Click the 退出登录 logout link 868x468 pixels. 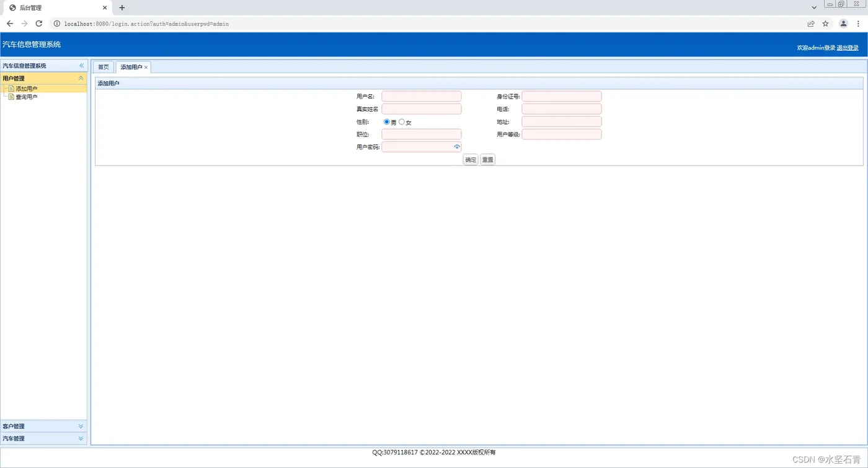pyautogui.click(x=848, y=48)
